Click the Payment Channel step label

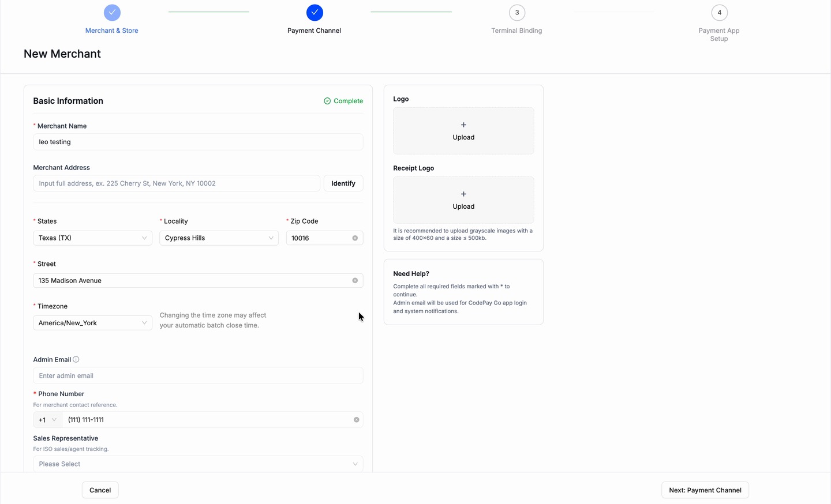point(315,31)
